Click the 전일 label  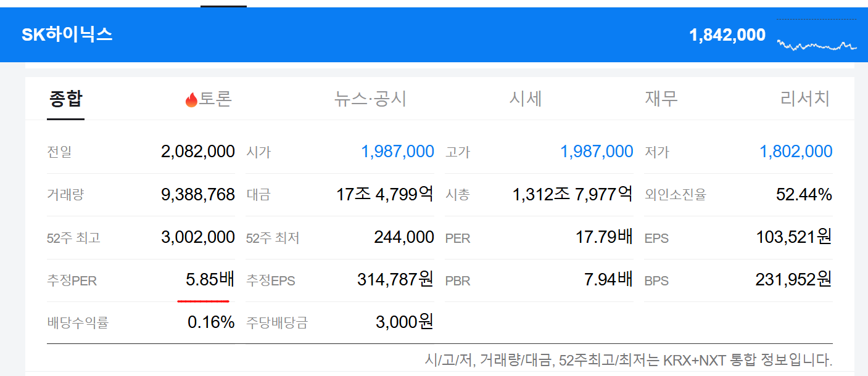pos(59,152)
